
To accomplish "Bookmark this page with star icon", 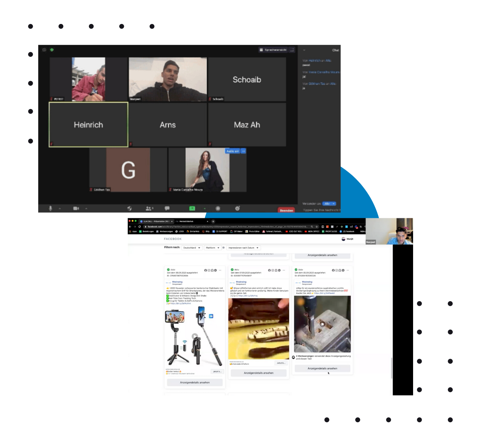I will (316, 227).
